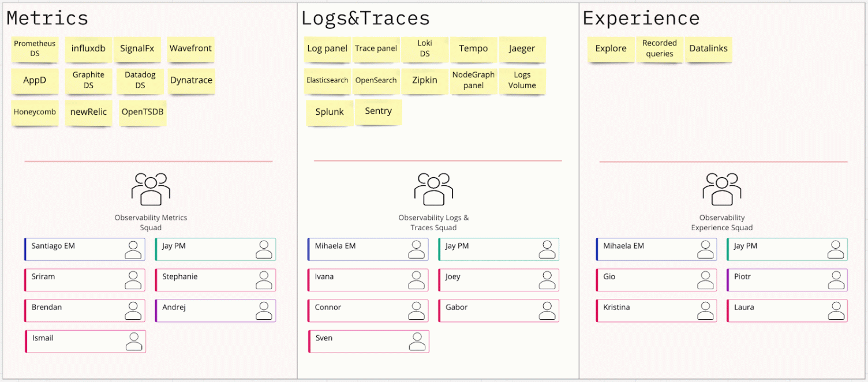Viewport: 868px width, 382px height.
Task: Click the Recorded queries sticky note
Action: tap(660, 49)
